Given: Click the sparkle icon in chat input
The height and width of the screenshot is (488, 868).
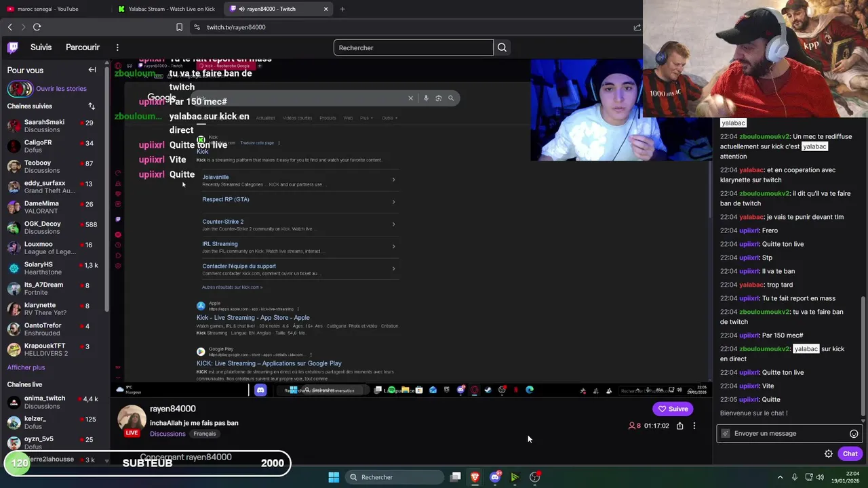Looking at the screenshot, I should point(726,434).
